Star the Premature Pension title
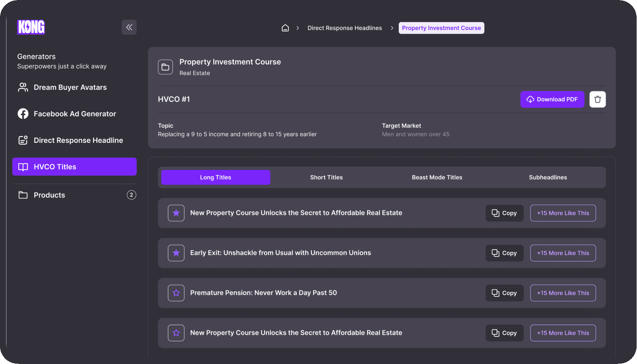637x364 pixels. pyautogui.click(x=176, y=293)
